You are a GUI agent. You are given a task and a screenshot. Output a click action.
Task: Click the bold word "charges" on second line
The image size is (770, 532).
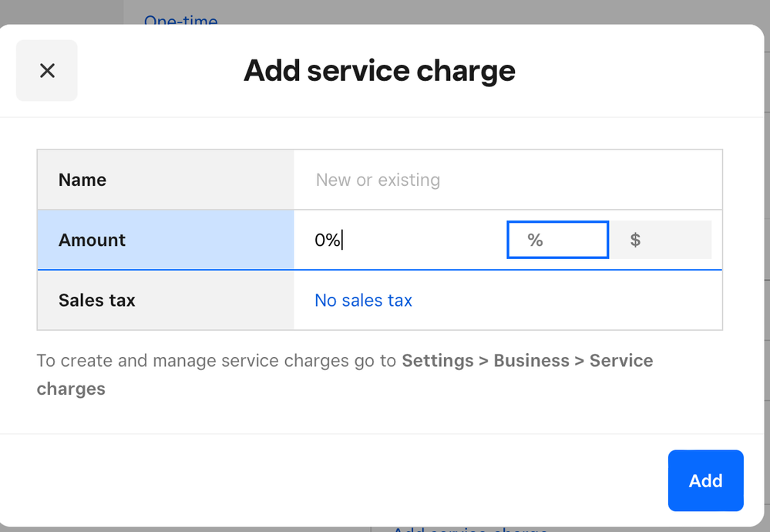click(x=71, y=389)
